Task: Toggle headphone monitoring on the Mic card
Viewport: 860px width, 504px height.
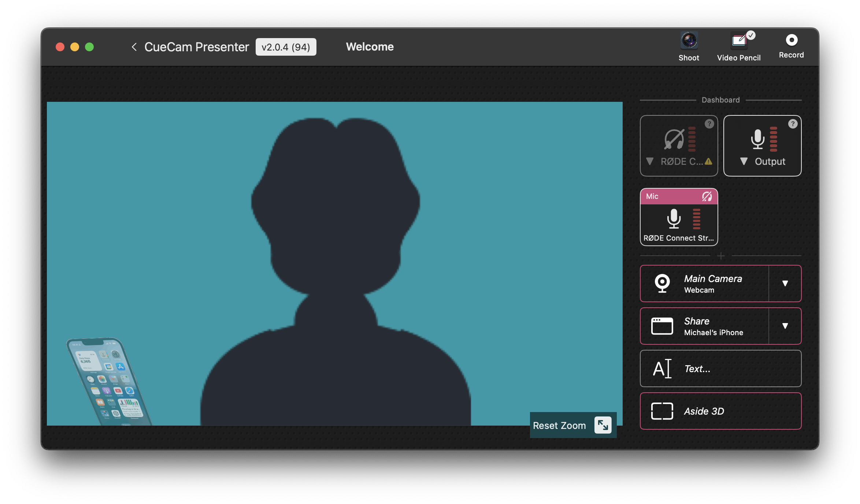Action: click(707, 197)
